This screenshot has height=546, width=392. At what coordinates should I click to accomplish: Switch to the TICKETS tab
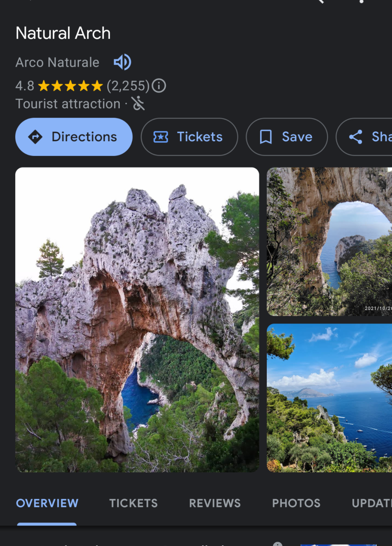pos(133,503)
